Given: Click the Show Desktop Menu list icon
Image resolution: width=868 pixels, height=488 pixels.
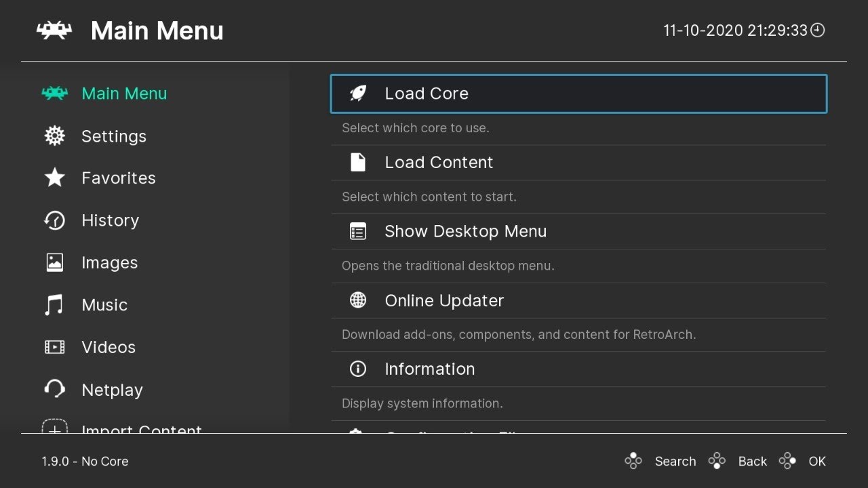Looking at the screenshot, I should [358, 231].
